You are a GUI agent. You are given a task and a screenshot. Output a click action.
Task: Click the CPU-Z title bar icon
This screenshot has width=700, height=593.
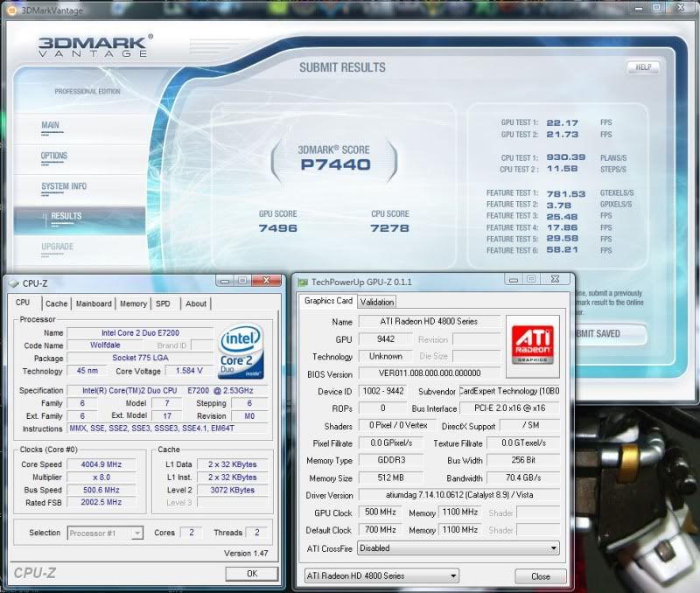(11, 283)
